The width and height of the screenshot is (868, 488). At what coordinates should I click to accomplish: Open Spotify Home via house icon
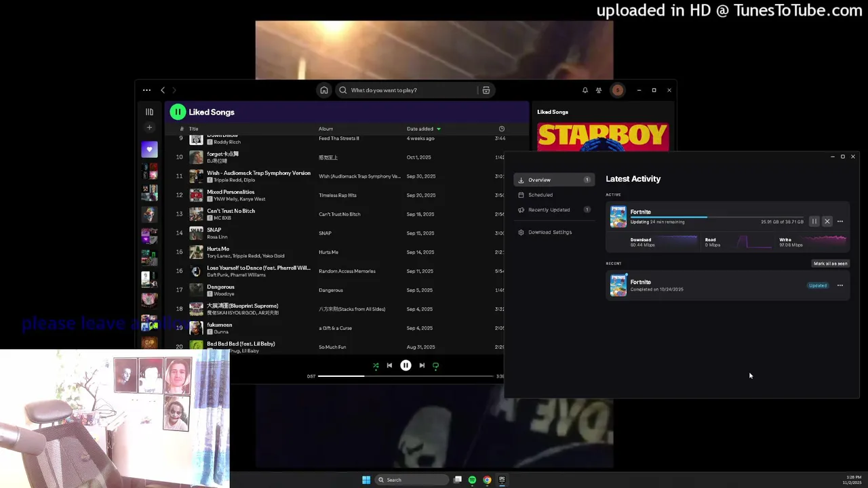[324, 90]
